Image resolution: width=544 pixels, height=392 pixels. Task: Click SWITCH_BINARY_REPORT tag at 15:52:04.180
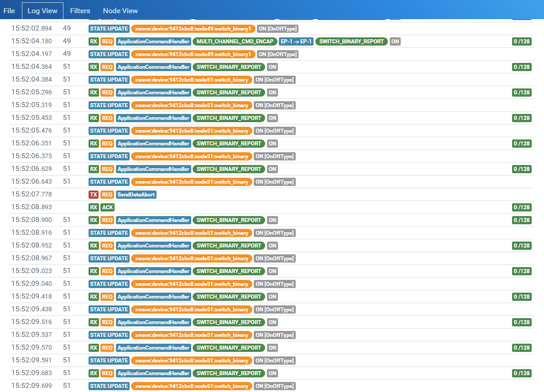351,41
